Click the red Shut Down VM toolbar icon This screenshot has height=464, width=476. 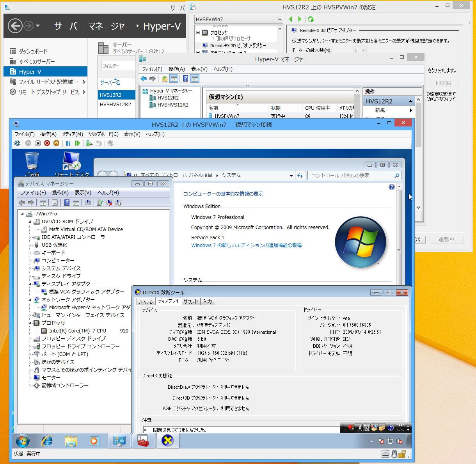(x=47, y=143)
